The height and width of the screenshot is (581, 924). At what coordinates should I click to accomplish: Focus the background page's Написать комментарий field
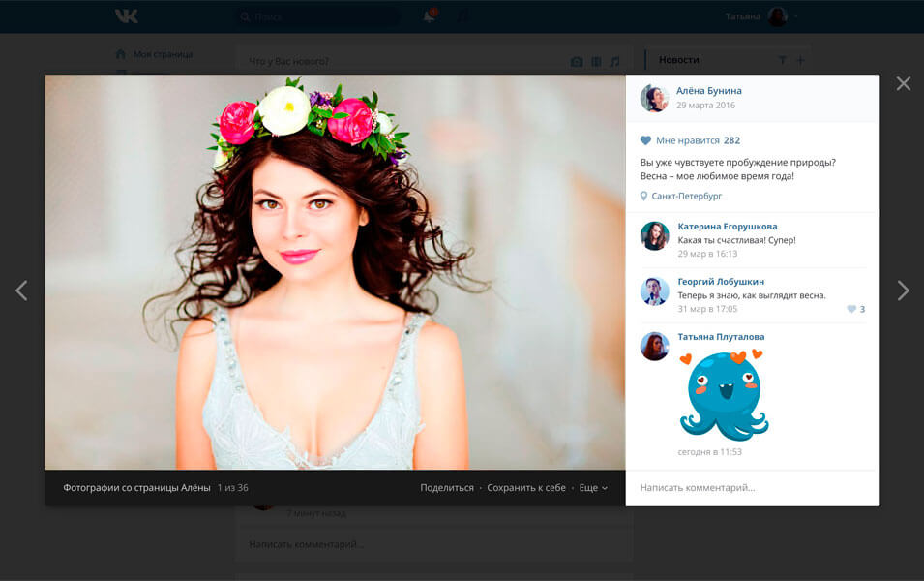click(433, 544)
